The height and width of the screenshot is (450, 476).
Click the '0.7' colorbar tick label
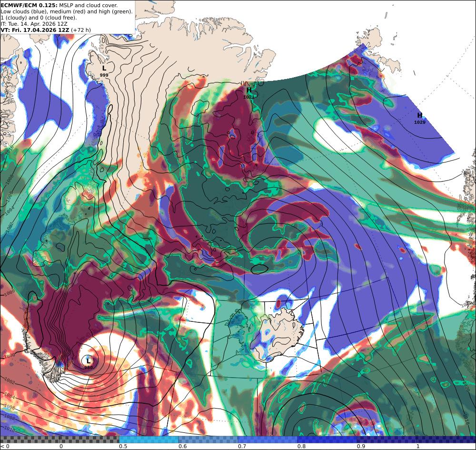point(242,446)
